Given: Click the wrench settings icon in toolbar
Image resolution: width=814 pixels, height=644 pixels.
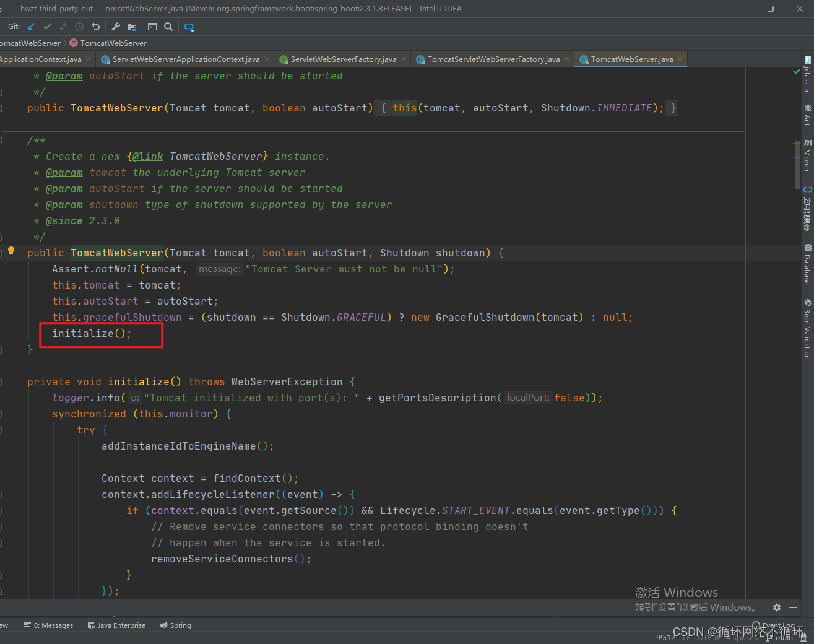Looking at the screenshot, I should (115, 27).
